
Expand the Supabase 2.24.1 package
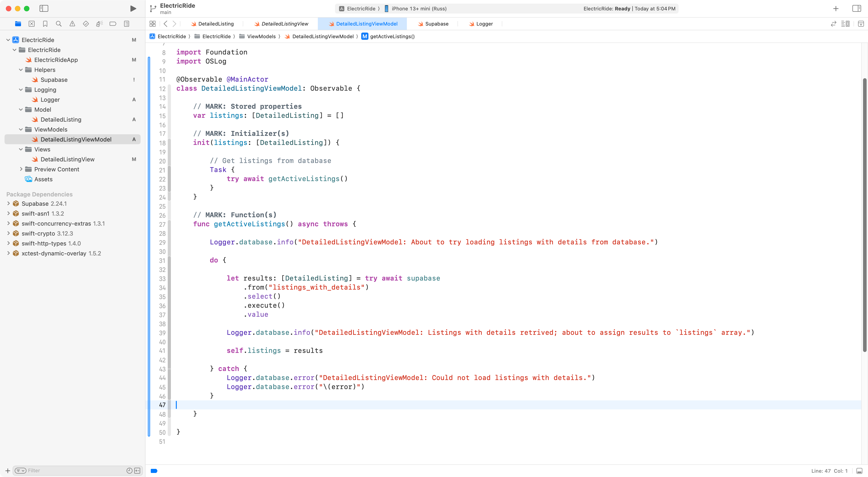coord(8,204)
